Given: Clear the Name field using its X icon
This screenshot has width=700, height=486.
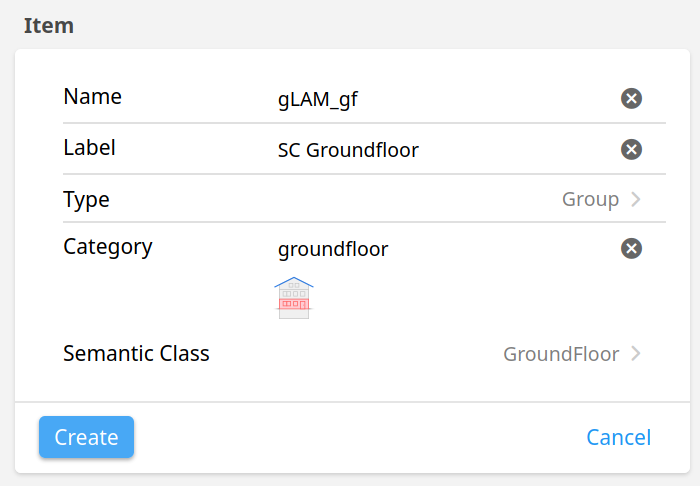Looking at the screenshot, I should coord(631,98).
